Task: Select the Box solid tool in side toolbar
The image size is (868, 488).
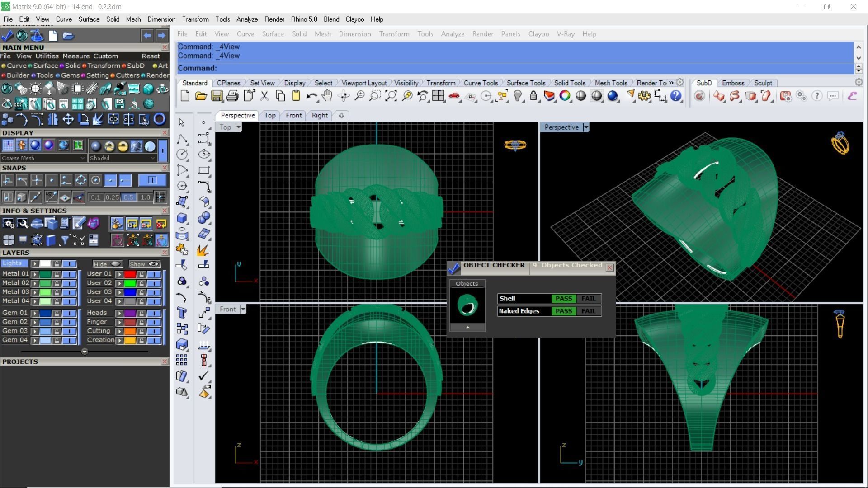Action: point(182,218)
